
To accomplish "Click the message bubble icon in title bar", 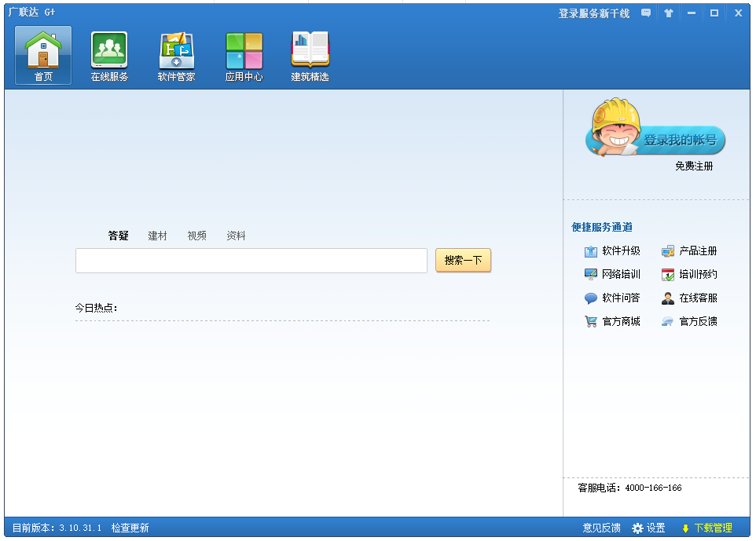I will tap(646, 13).
